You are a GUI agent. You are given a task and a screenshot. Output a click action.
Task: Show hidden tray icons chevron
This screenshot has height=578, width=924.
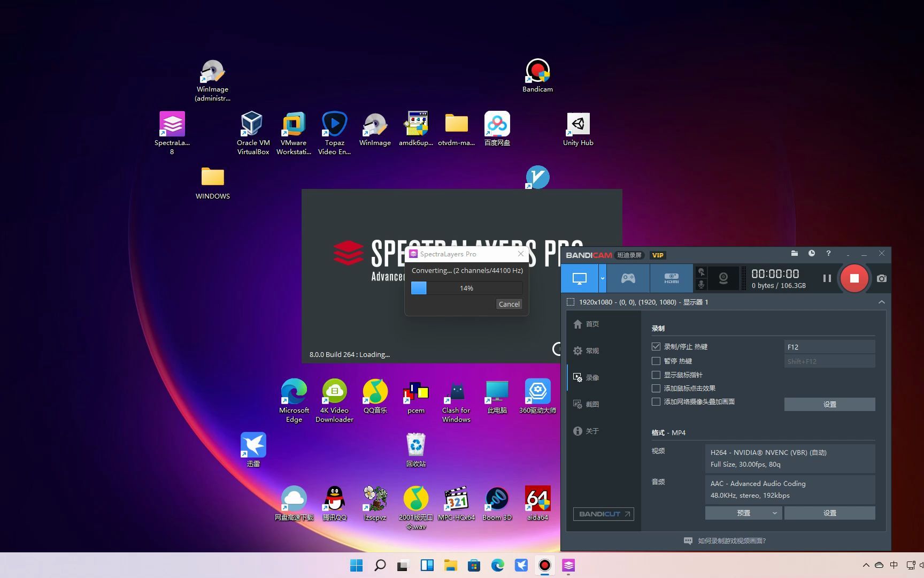pyautogui.click(x=866, y=565)
